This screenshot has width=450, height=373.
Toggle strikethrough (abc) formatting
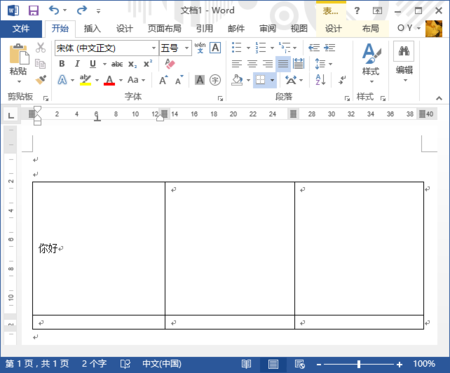pyautogui.click(x=117, y=64)
